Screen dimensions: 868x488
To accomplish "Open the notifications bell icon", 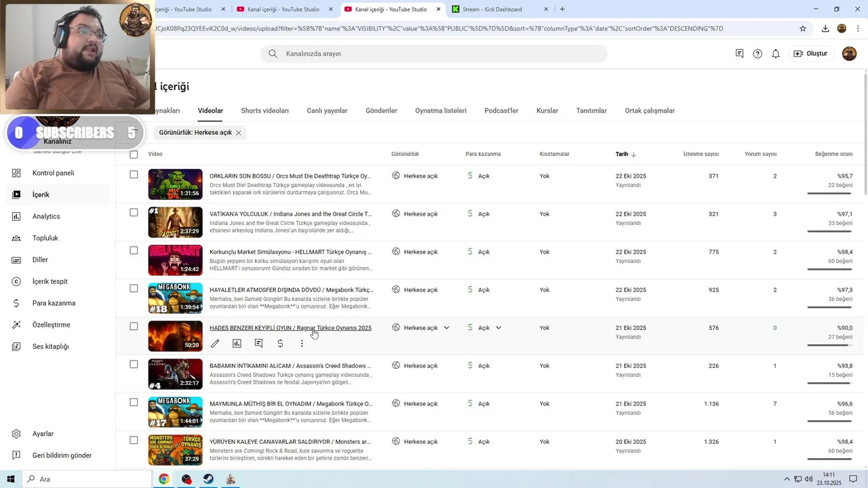I will (776, 54).
